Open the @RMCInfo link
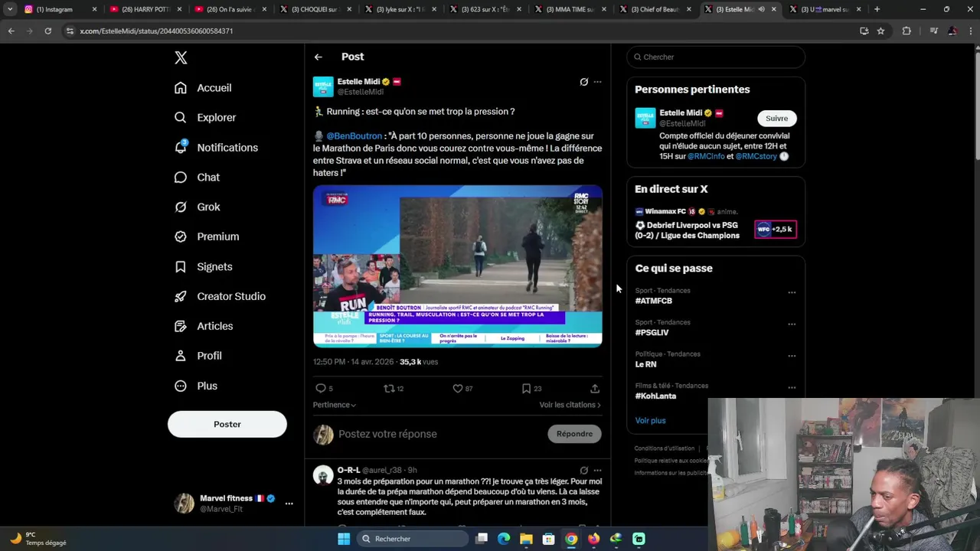Screen dimensions: 980x551 [706, 157]
